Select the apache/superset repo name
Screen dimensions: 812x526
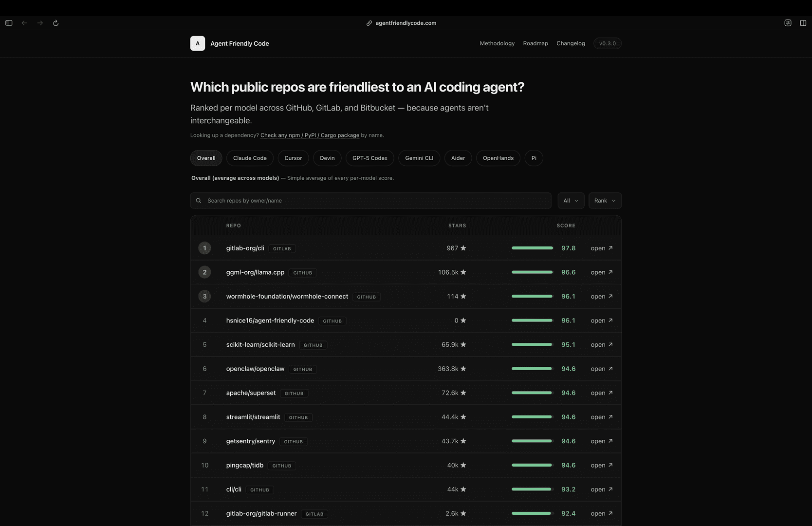click(x=251, y=393)
